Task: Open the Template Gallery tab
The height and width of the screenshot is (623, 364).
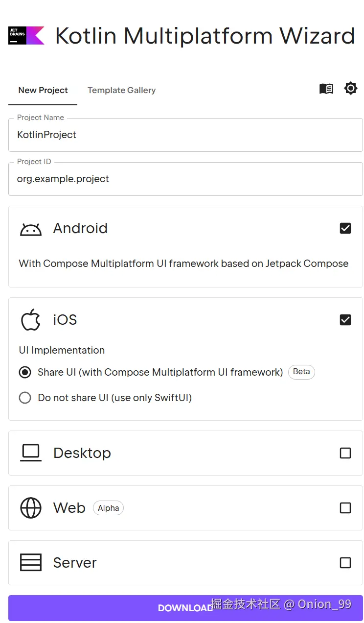Action: coord(121,90)
